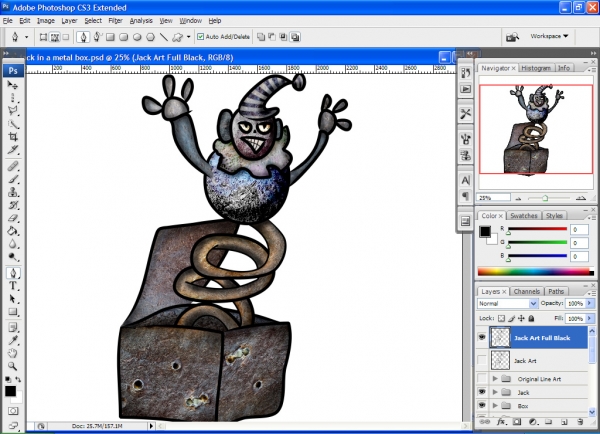
Task: Select the Paint Bucket tool
Action: point(13,231)
